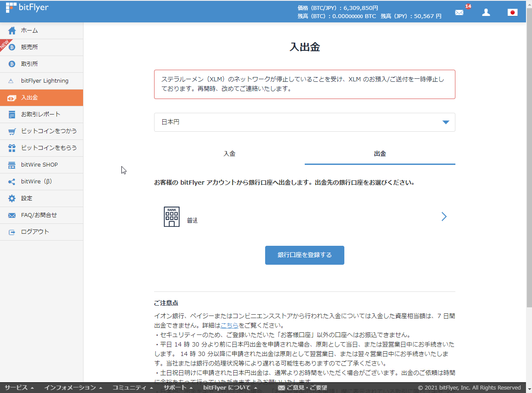
Task: Click the 入出金 page heading
Action: pyautogui.click(x=305, y=47)
